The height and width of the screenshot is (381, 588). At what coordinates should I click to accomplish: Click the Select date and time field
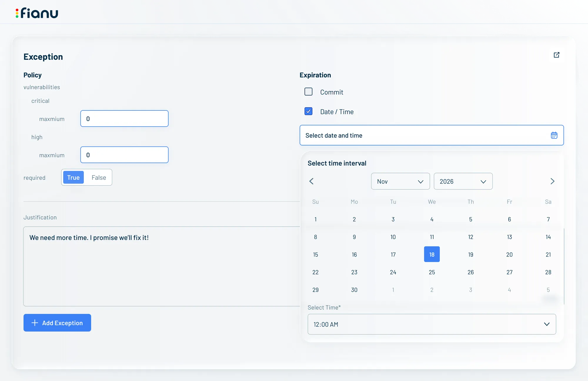tap(432, 135)
